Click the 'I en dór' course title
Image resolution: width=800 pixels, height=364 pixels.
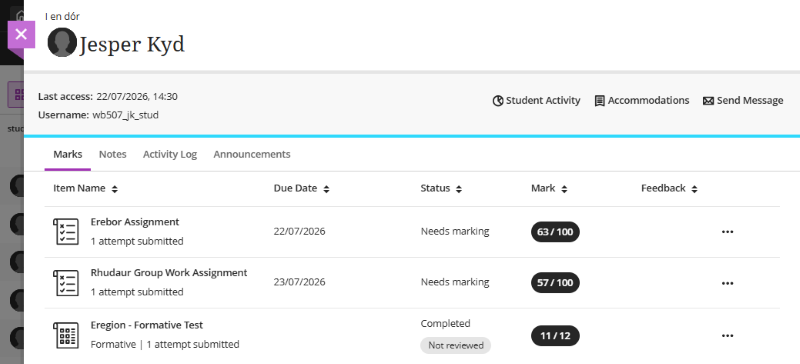62,16
